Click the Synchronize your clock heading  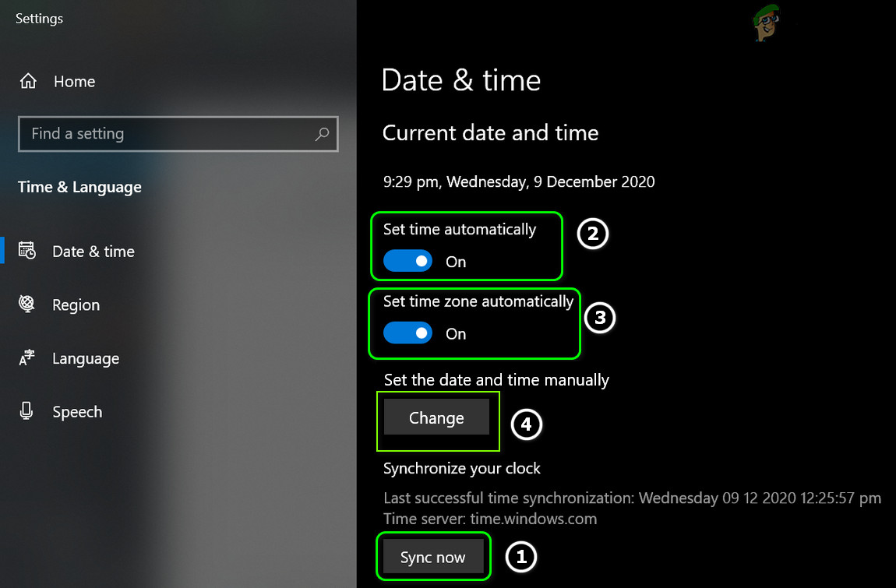click(462, 469)
